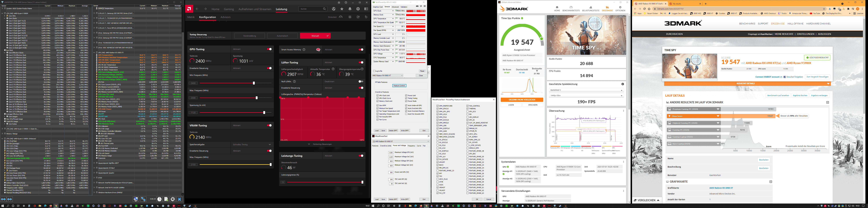Disable the Lüfter-Tuning toggle

coord(361,62)
